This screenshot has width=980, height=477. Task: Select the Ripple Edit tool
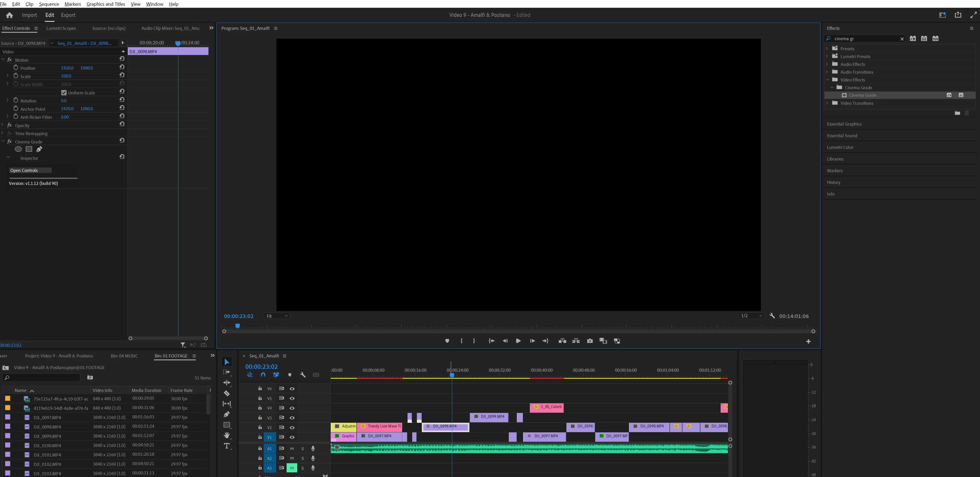(x=227, y=383)
